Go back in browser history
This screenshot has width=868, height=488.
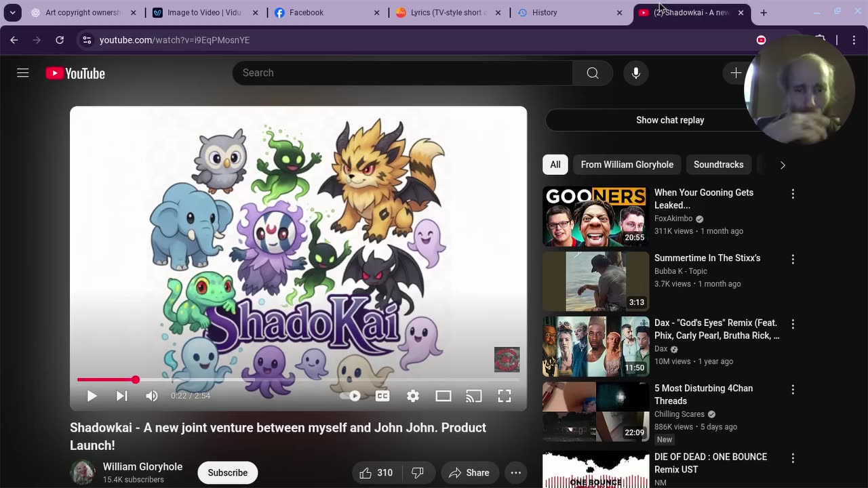pos(14,40)
